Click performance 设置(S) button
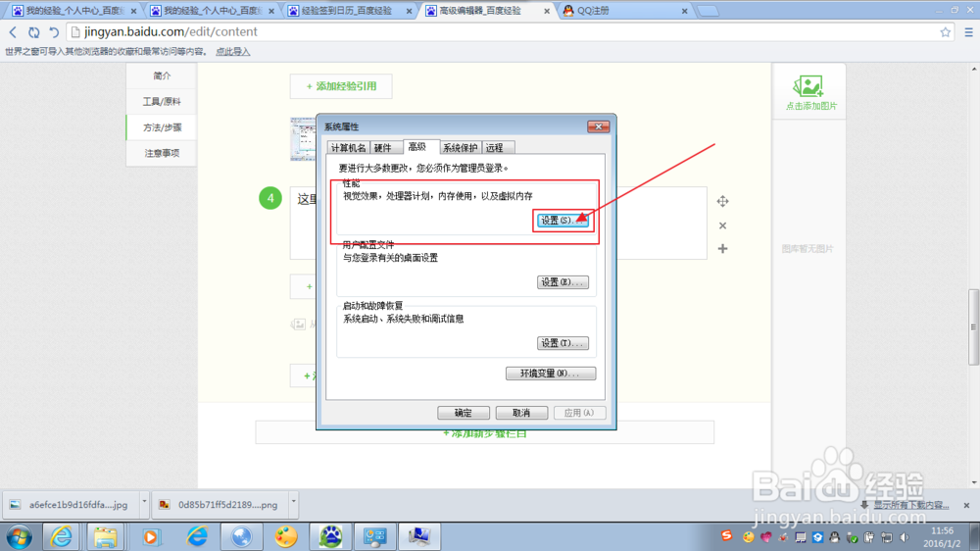This screenshot has width=980, height=551. (x=563, y=221)
